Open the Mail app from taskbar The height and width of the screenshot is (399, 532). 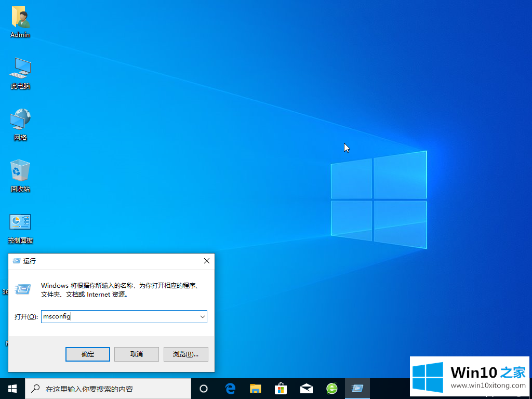(307, 389)
